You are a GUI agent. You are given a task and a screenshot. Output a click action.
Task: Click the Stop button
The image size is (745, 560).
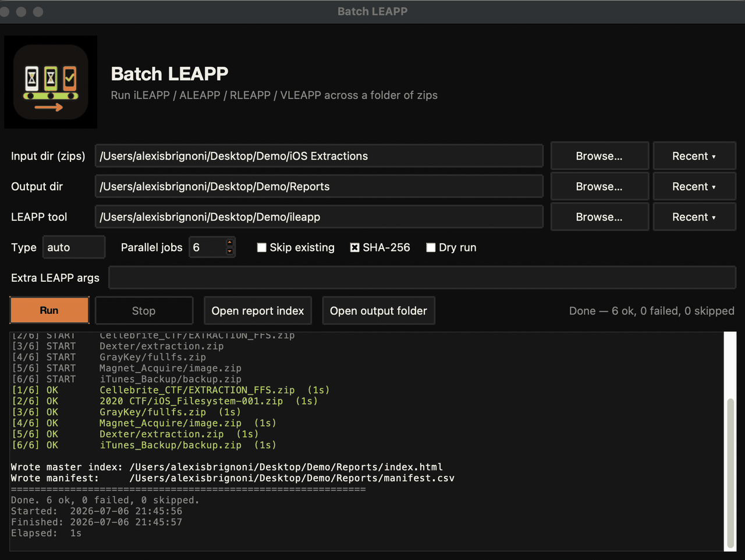point(144,310)
